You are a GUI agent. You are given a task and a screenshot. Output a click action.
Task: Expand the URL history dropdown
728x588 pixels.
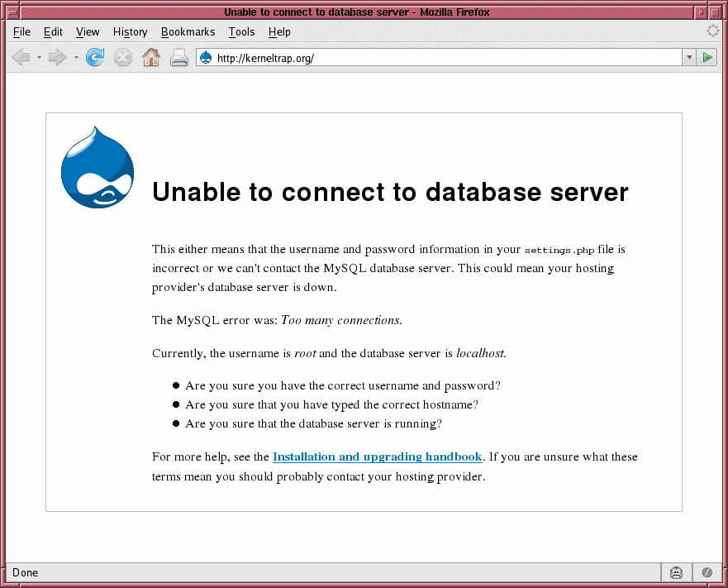click(x=689, y=57)
